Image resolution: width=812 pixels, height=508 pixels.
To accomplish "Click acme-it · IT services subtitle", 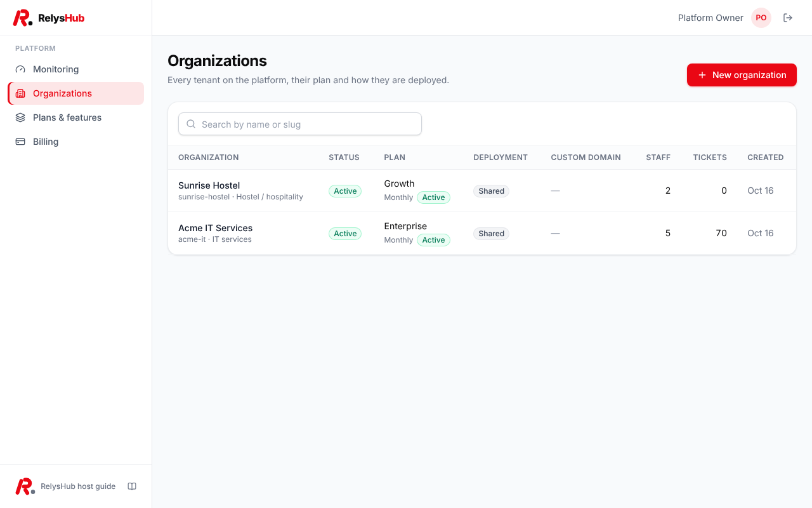I will [215, 239].
